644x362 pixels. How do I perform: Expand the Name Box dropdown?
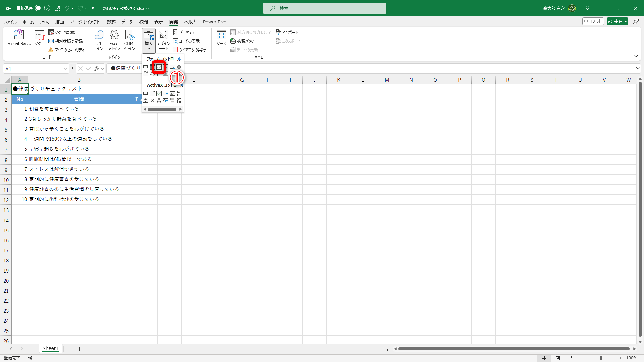pyautogui.click(x=66, y=69)
